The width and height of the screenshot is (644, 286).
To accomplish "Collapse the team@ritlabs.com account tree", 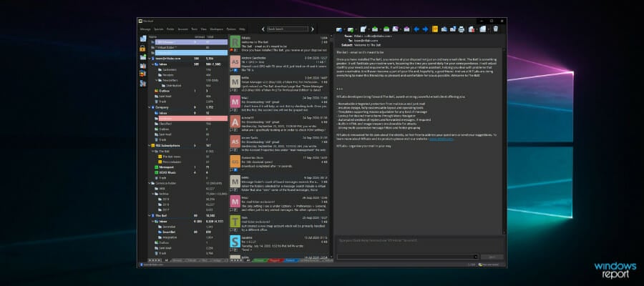I will [149, 59].
